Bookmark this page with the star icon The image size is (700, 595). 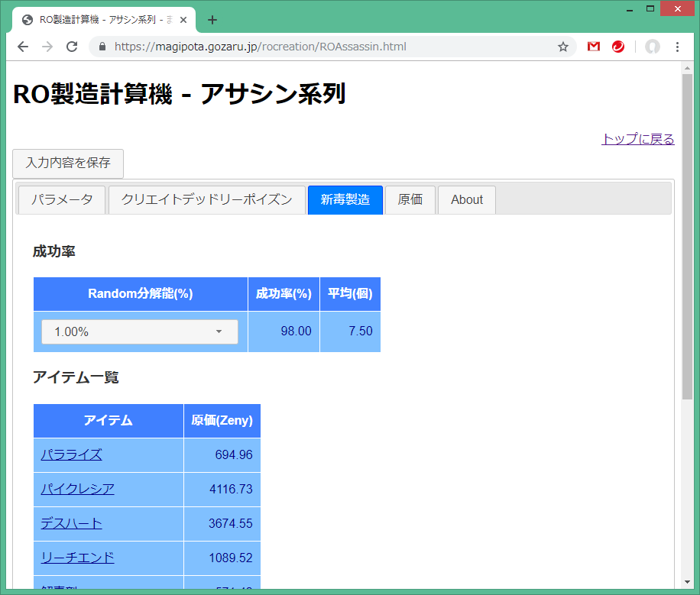click(x=563, y=47)
